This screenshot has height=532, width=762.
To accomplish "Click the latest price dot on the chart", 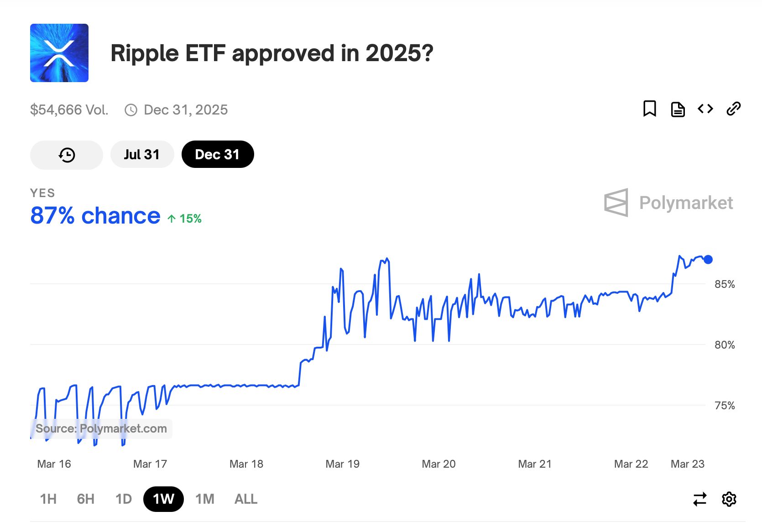I will [x=708, y=260].
